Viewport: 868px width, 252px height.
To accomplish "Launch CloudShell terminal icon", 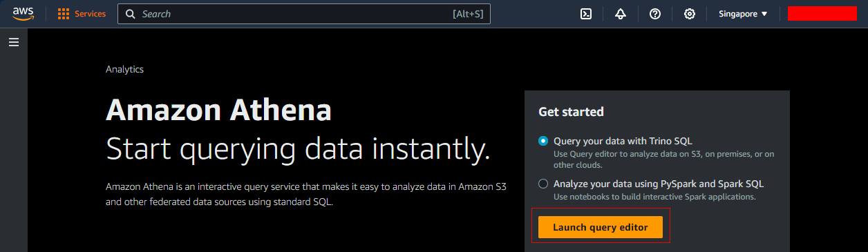I will coord(586,14).
